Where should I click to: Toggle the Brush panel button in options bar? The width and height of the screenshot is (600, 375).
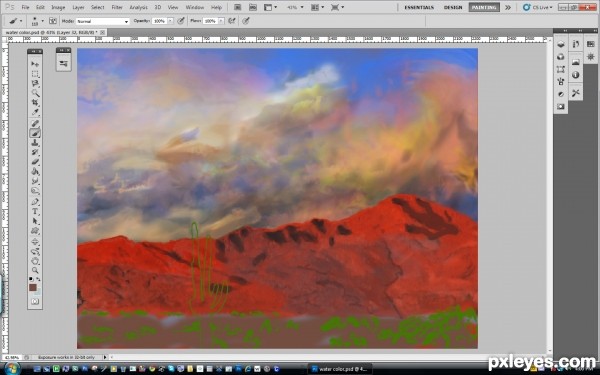[x=53, y=21]
